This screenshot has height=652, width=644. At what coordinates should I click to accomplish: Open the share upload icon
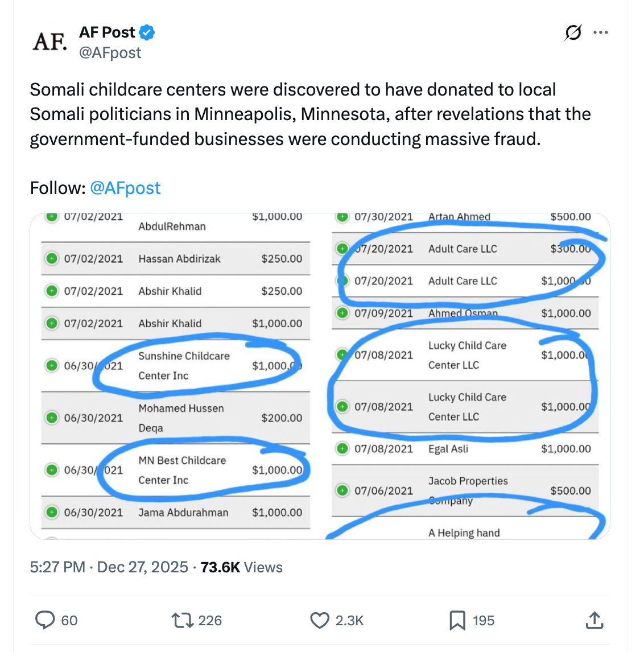(594, 620)
